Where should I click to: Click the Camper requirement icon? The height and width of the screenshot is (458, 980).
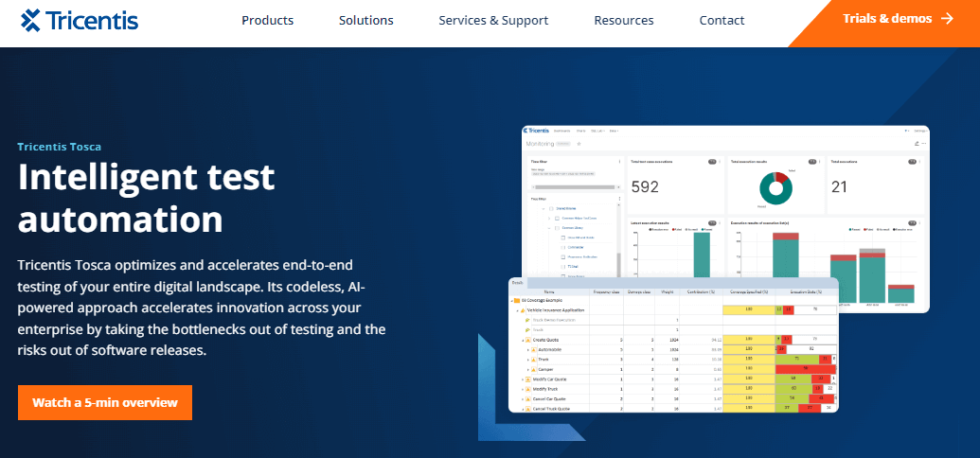point(533,369)
